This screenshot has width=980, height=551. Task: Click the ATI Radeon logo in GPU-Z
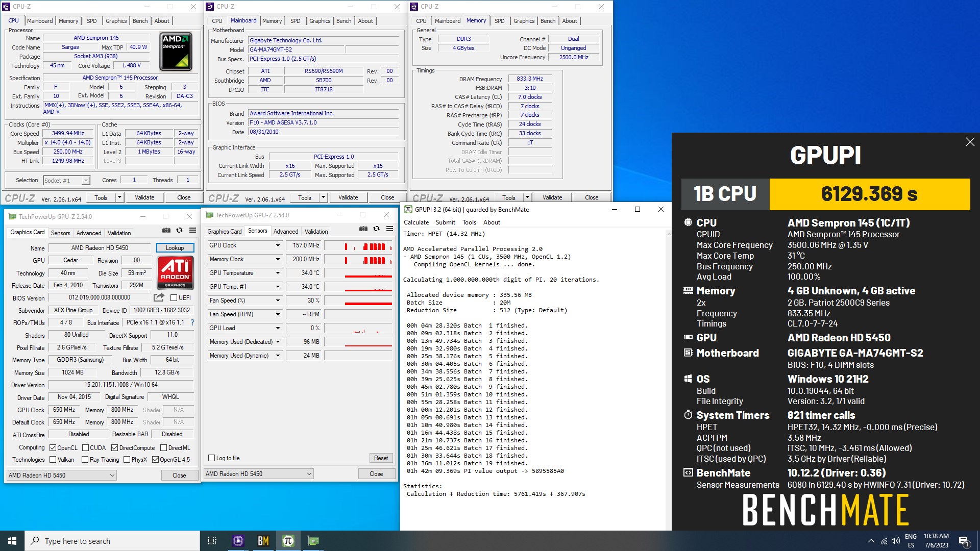[175, 272]
